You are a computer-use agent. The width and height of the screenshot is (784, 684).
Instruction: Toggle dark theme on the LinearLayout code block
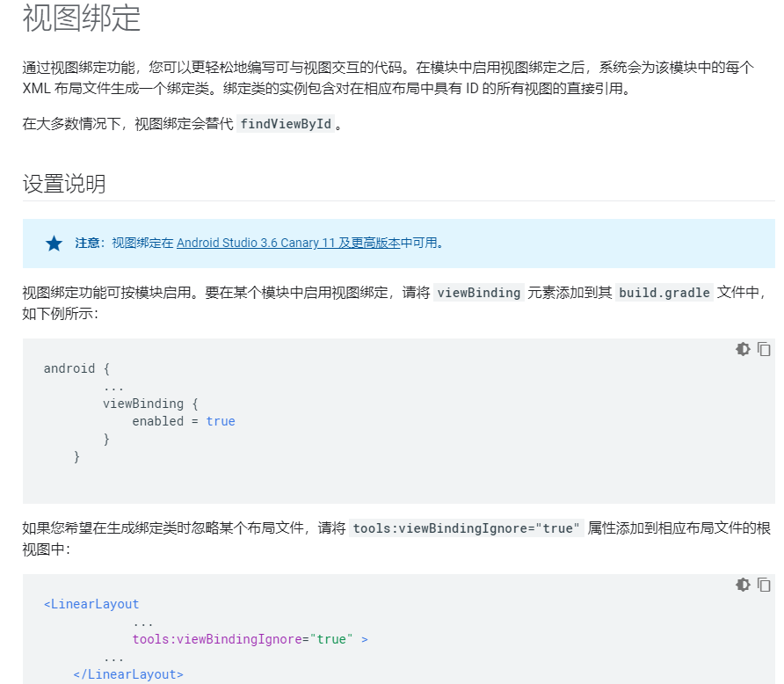(x=743, y=585)
